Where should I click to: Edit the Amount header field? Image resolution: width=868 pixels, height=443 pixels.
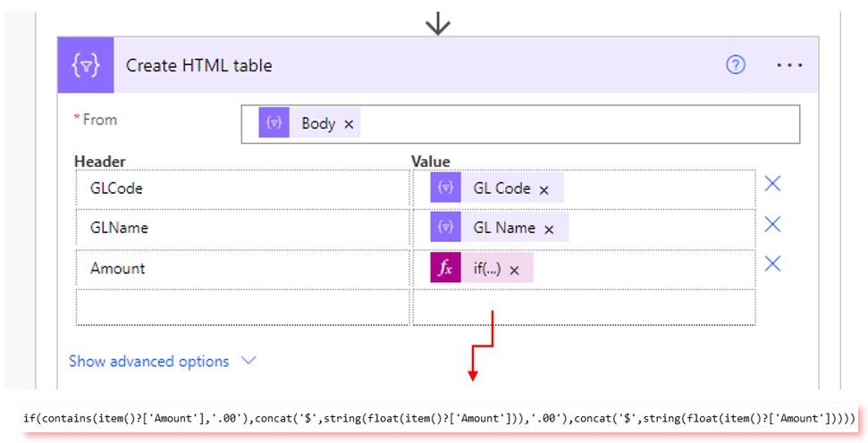tap(242, 269)
